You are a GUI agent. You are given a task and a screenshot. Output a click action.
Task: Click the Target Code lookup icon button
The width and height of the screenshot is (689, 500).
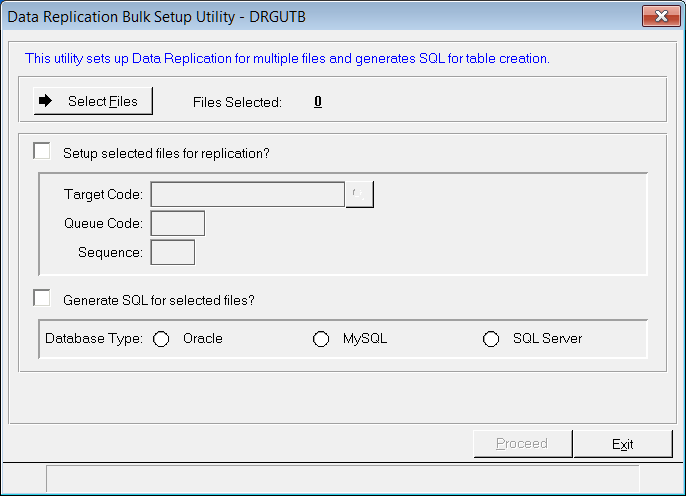tap(359, 194)
